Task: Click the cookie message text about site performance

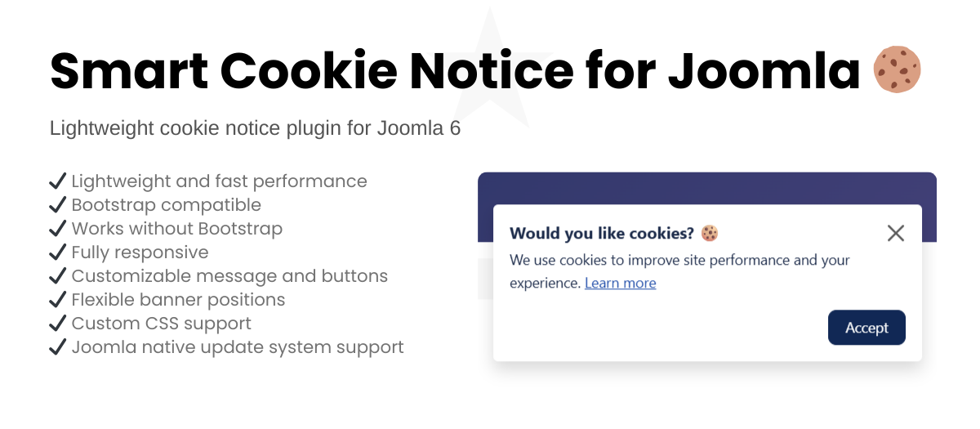Action: tap(679, 261)
